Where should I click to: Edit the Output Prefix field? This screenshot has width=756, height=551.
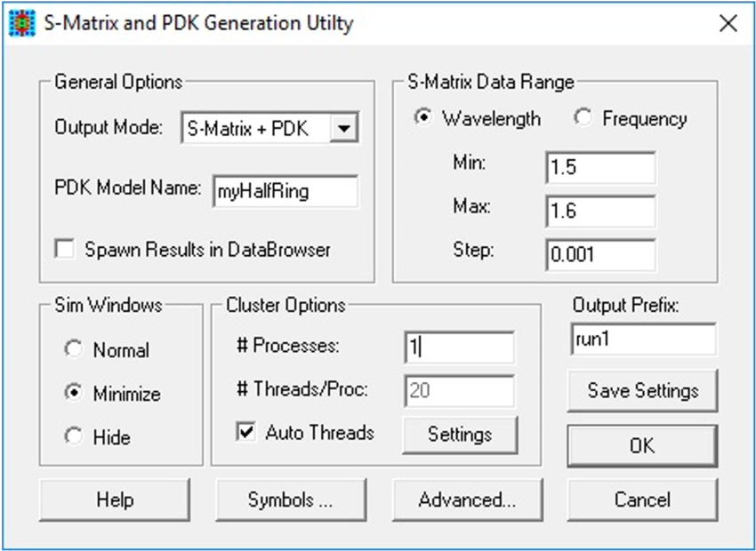point(642,339)
